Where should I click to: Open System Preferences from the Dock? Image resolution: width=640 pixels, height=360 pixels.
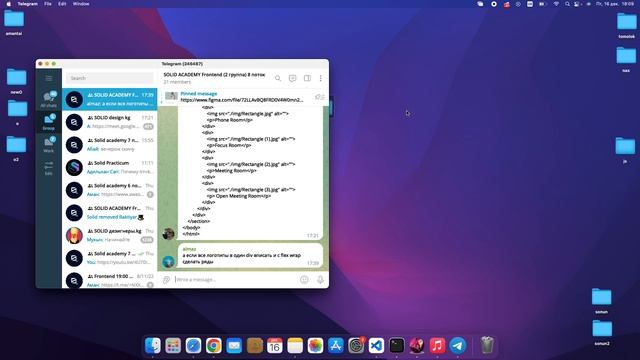[x=356, y=345]
